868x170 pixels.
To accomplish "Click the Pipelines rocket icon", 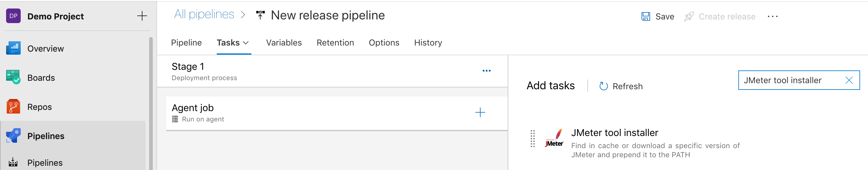I will pos(13,135).
